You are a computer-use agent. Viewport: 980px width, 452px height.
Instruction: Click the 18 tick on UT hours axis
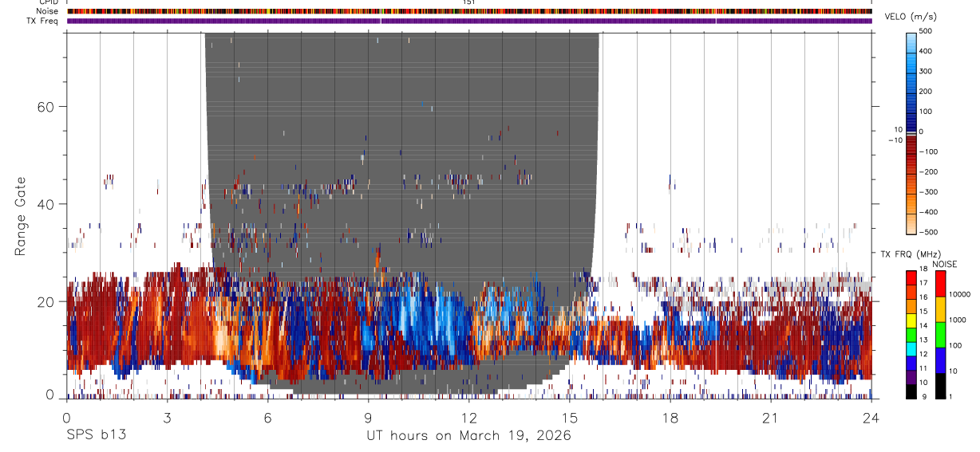click(670, 417)
